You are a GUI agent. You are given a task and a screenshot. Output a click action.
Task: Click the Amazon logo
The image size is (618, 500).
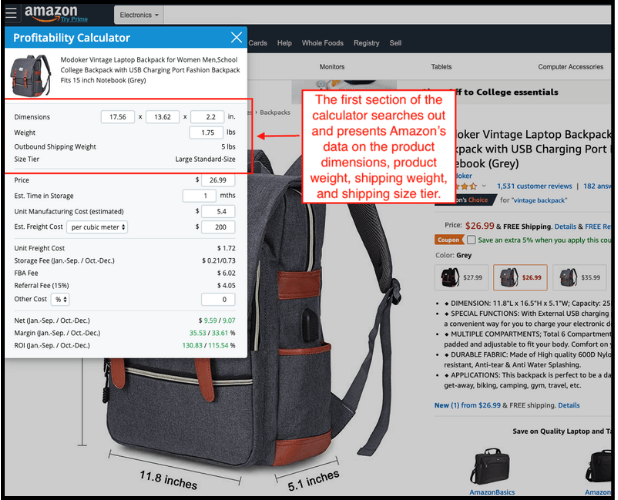pyautogui.click(x=51, y=11)
